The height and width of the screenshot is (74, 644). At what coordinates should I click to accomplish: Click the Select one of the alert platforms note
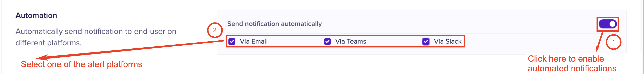coord(82,65)
